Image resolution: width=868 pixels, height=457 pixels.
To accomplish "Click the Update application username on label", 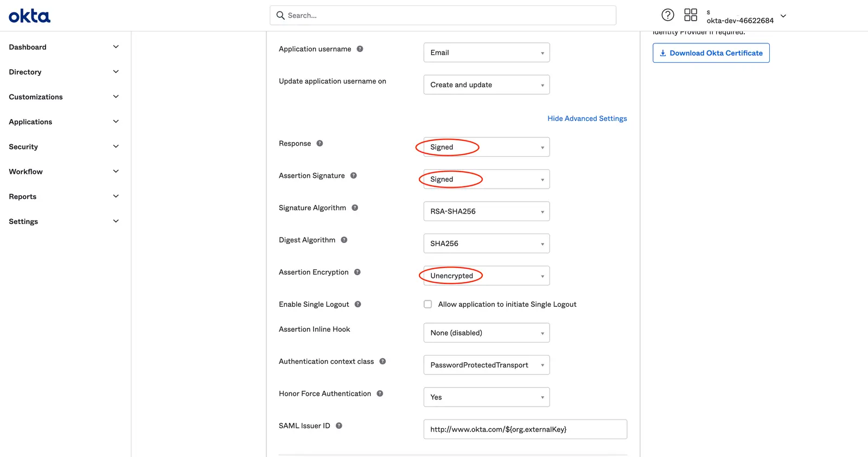I will (333, 81).
